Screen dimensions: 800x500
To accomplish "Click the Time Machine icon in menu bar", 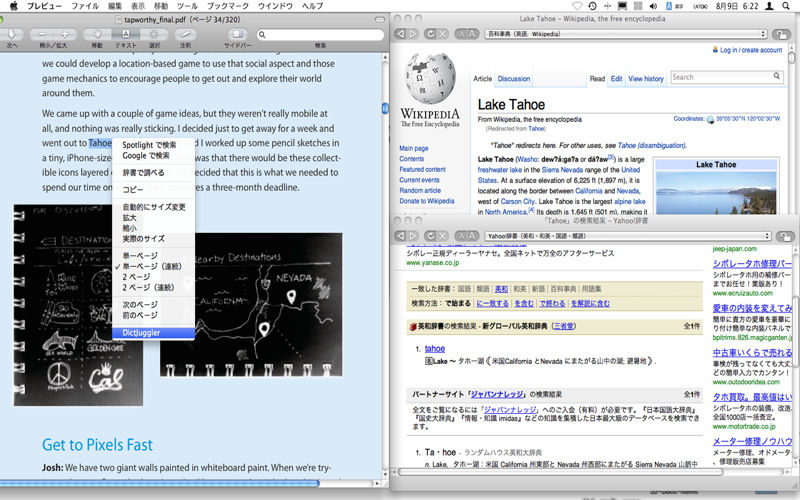I will click(x=592, y=6).
